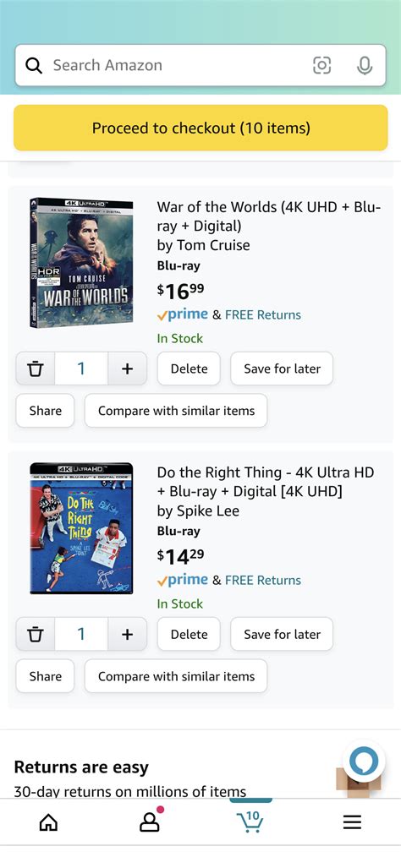
Task: Tap trash icon for Do the Right Thing
Action: pyautogui.click(x=36, y=635)
